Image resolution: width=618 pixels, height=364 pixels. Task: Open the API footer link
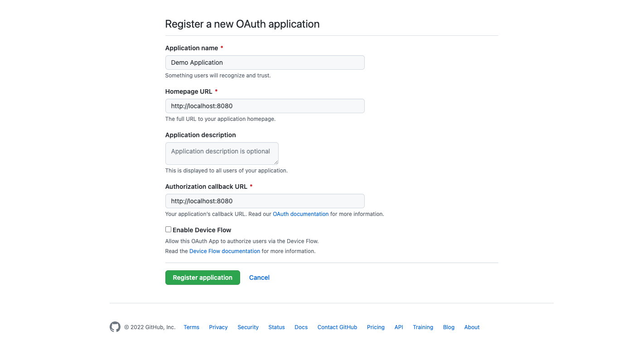point(399,327)
